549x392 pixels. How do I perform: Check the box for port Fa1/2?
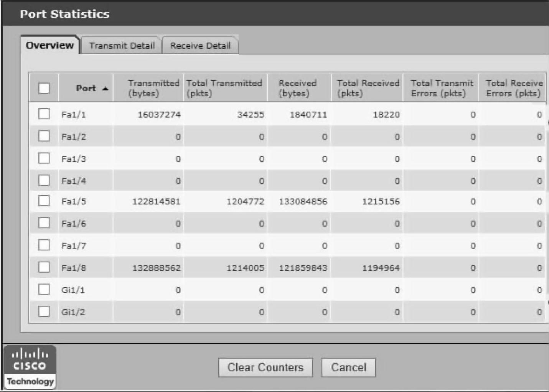tap(44, 136)
